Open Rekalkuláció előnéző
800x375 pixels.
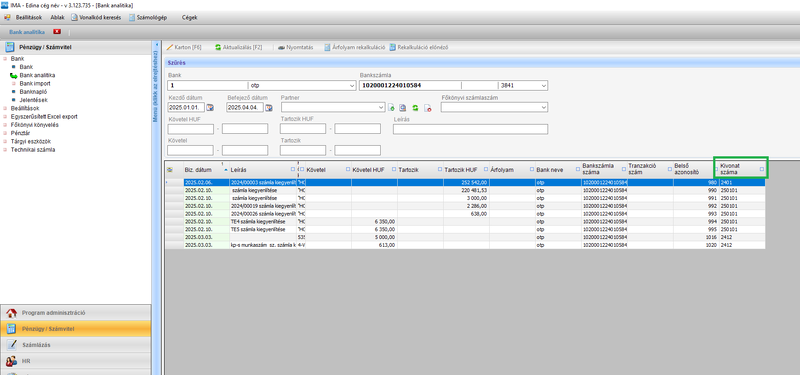(x=418, y=47)
